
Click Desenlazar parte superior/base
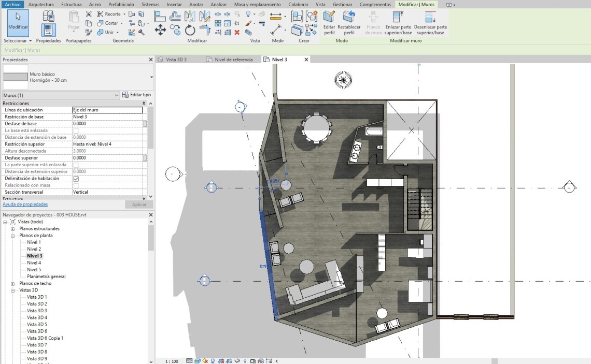point(430,23)
